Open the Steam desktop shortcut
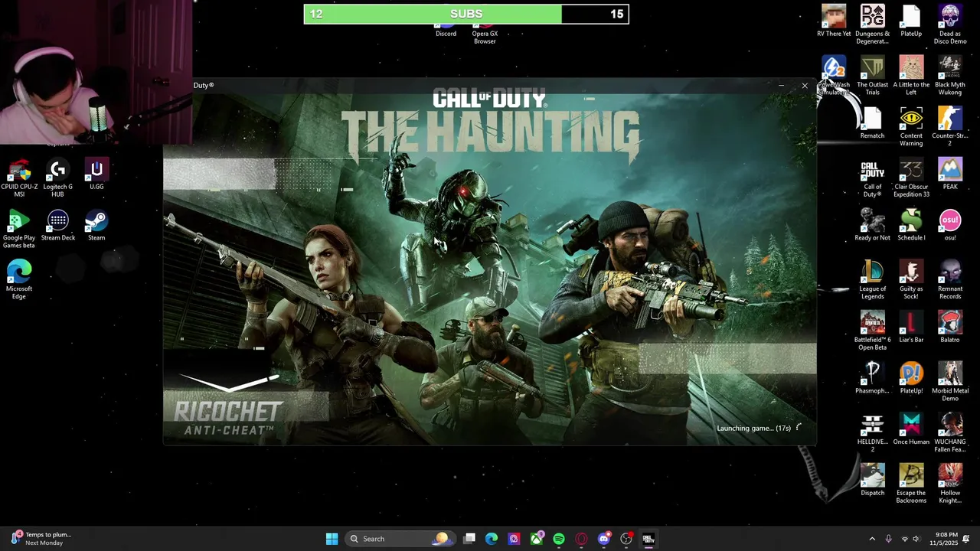This screenshot has width=980, height=551. coord(96,225)
